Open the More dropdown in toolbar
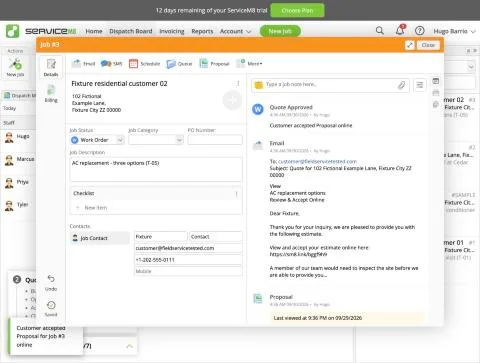 pyautogui.click(x=249, y=63)
